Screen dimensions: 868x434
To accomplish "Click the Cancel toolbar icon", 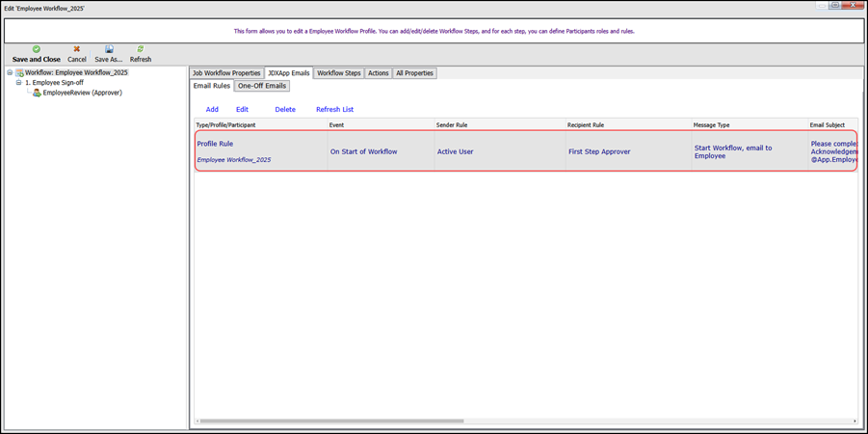I will tap(77, 49).
